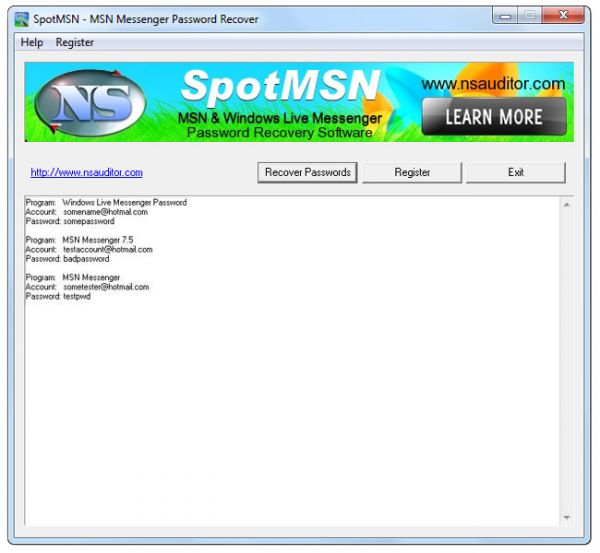Viewport: 600px width, 553px height.
Task: Click the scrollbar down arrow in results
Action: [x=567, y=518]
